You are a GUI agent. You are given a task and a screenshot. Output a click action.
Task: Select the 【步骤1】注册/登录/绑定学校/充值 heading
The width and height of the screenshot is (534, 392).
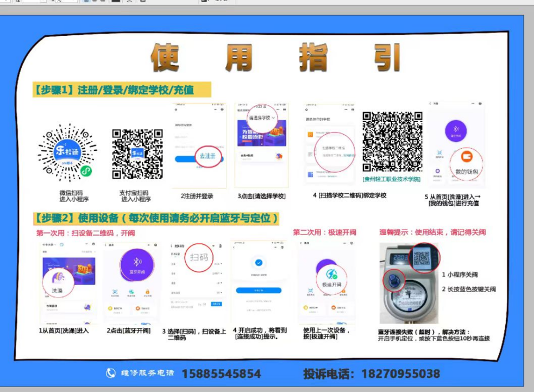[122, 90]
